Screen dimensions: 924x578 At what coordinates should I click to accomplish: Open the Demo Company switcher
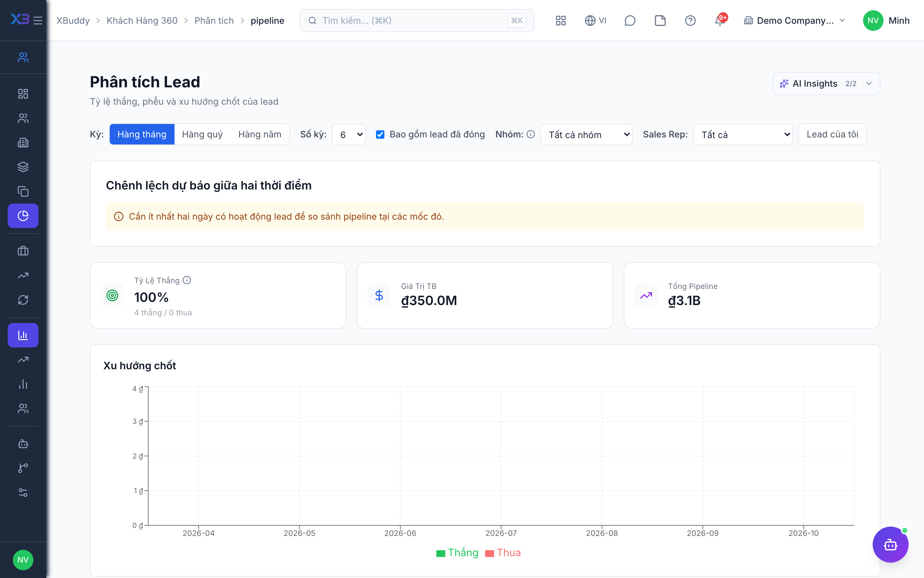pyautogui.click(x=795, y=20)
